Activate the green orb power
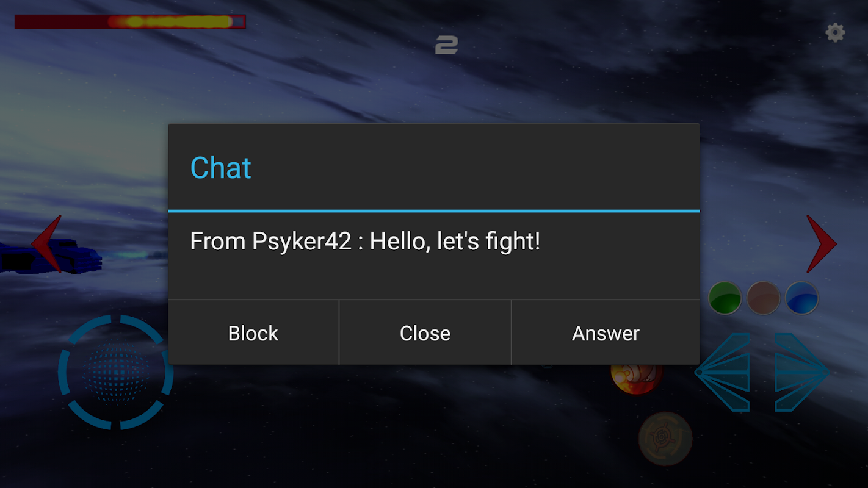Screen dimensions: 868x488 (x=725, y=298)
